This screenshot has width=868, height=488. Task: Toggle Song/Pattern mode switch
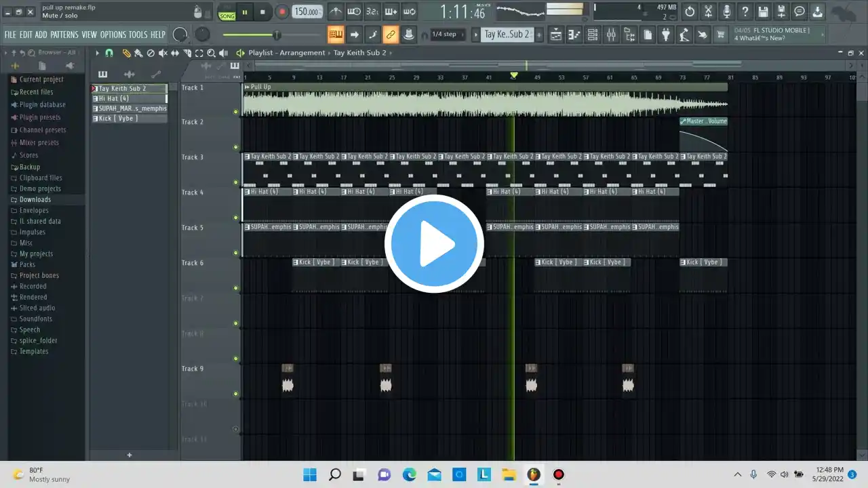click(x=227, y=12)
